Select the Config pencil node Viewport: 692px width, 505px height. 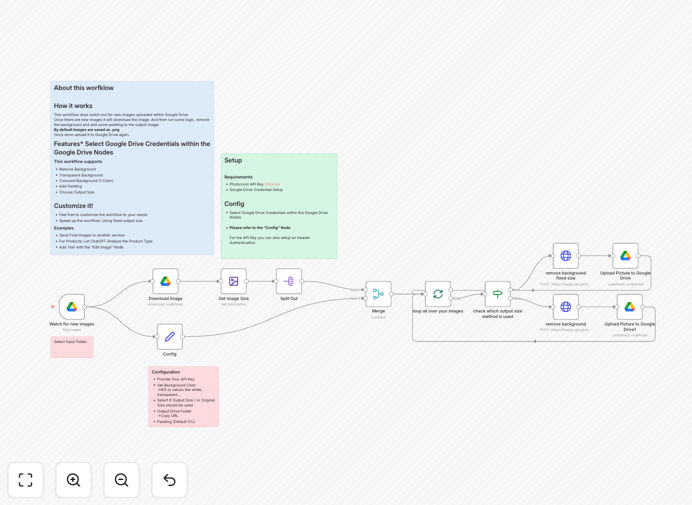click(170, 337)
